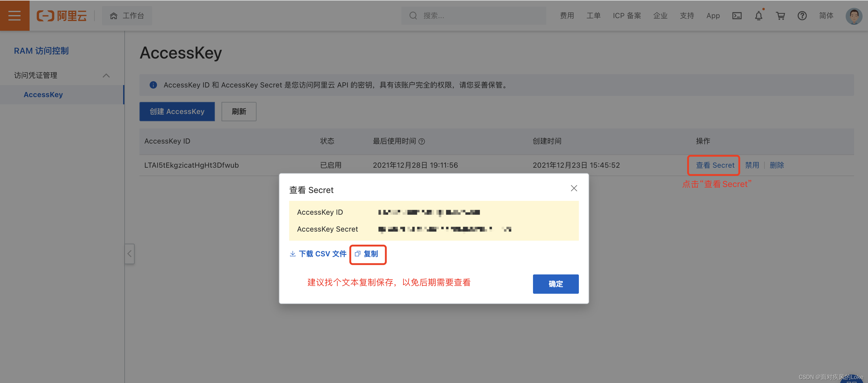Open the hamburger navigation menu
This screenshot has height=383, width=868.
14,15
